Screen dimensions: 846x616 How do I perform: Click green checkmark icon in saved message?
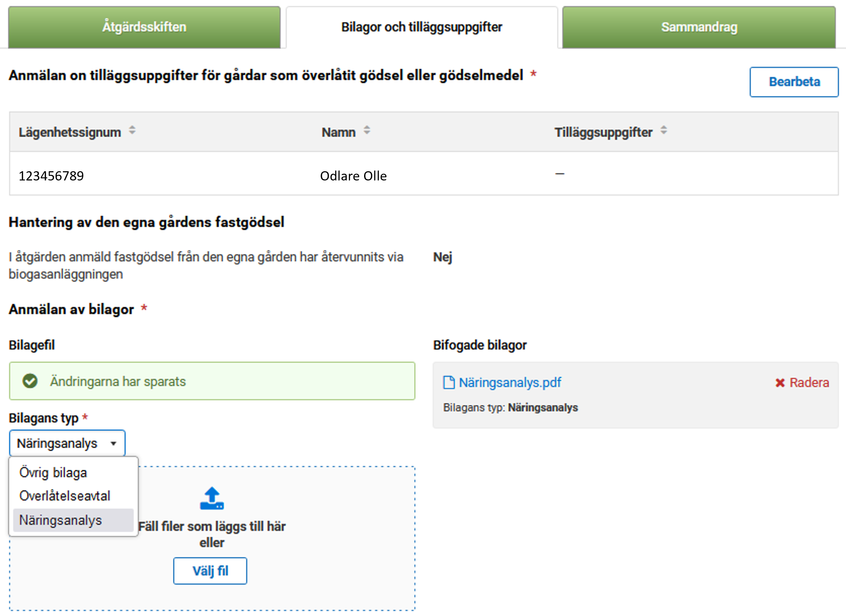tap(30, 381)
